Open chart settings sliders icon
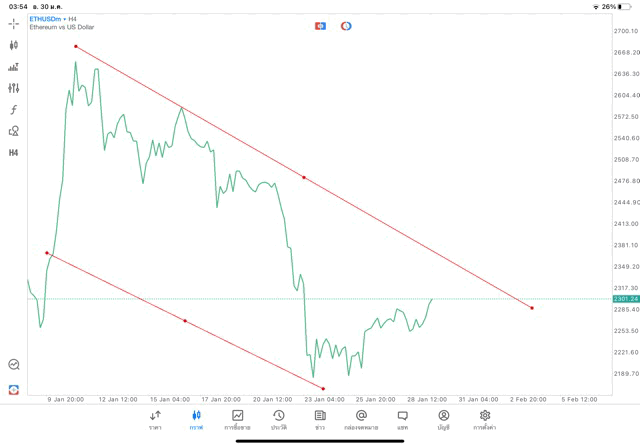Image resolution: width=640 pixels, height=447 pixels. click(x=14, y=88)
